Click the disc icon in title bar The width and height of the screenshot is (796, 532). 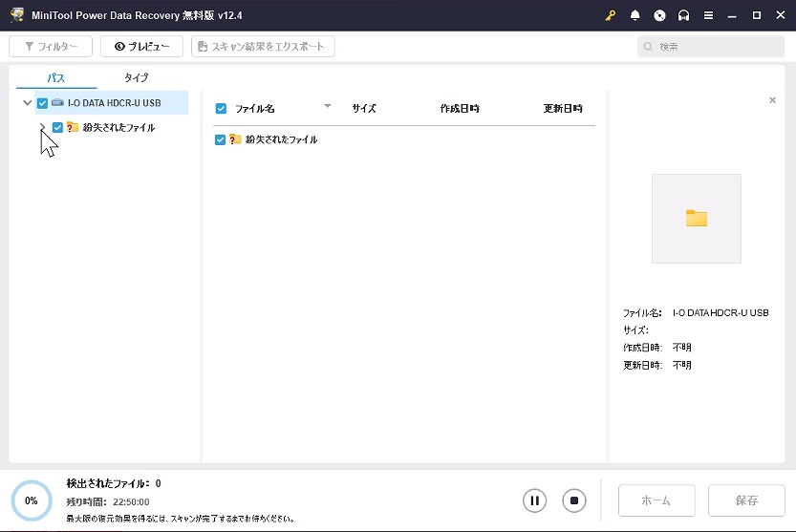tap(659, 15)
